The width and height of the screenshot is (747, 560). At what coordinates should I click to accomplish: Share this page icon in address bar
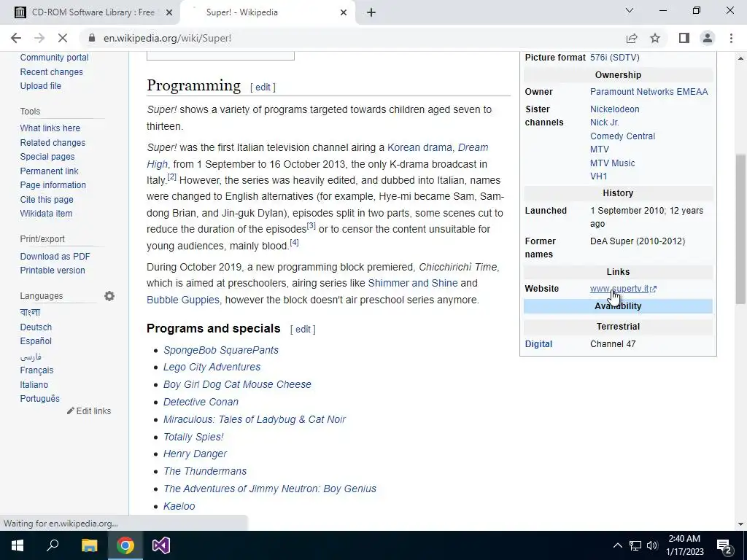click(x=632, y=38)
